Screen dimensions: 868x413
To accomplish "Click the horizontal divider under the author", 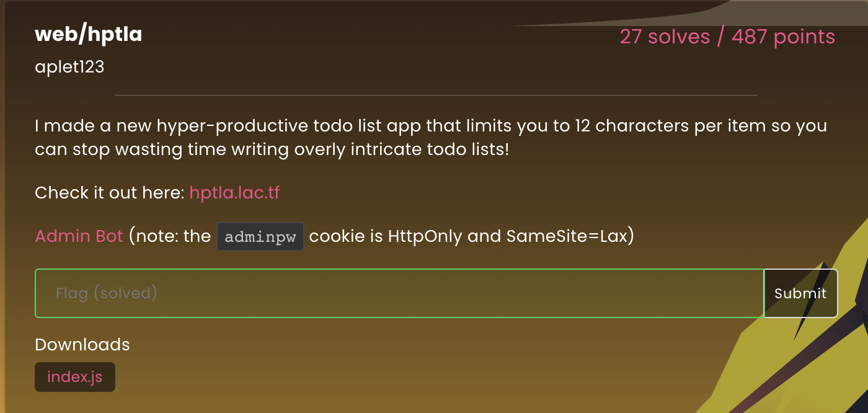I will coord(436,95).
